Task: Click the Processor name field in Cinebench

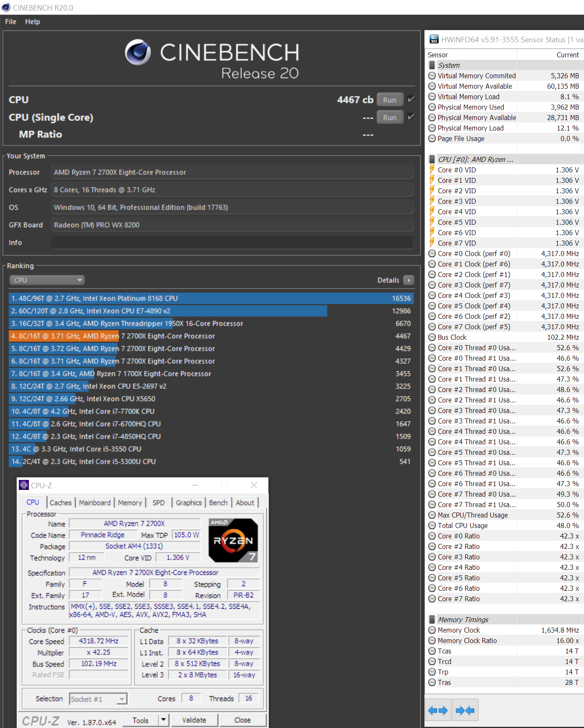Action: pyautogui.click(x=232, y=172)
